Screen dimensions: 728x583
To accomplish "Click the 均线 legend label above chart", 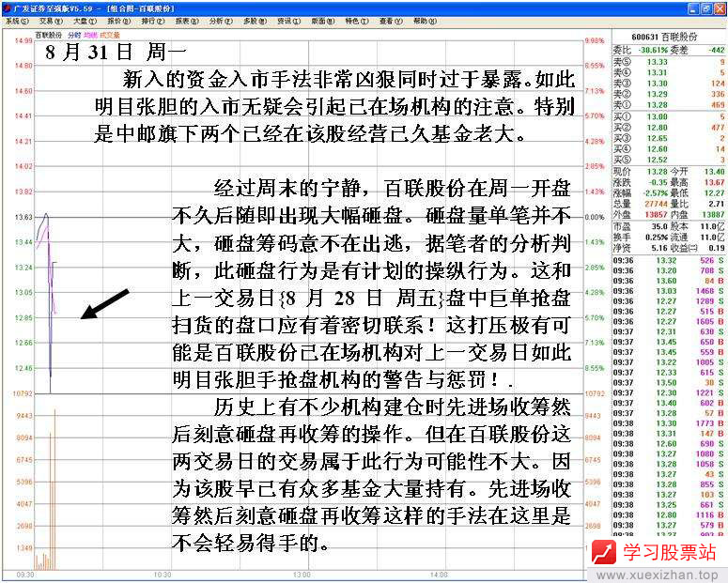I will (x=90, y=36).
